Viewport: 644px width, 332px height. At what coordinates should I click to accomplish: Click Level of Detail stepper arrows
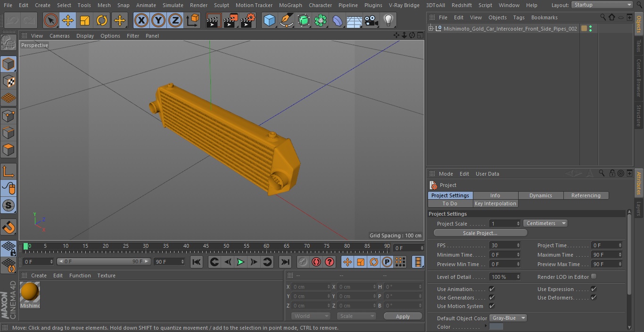click(518, 277)
